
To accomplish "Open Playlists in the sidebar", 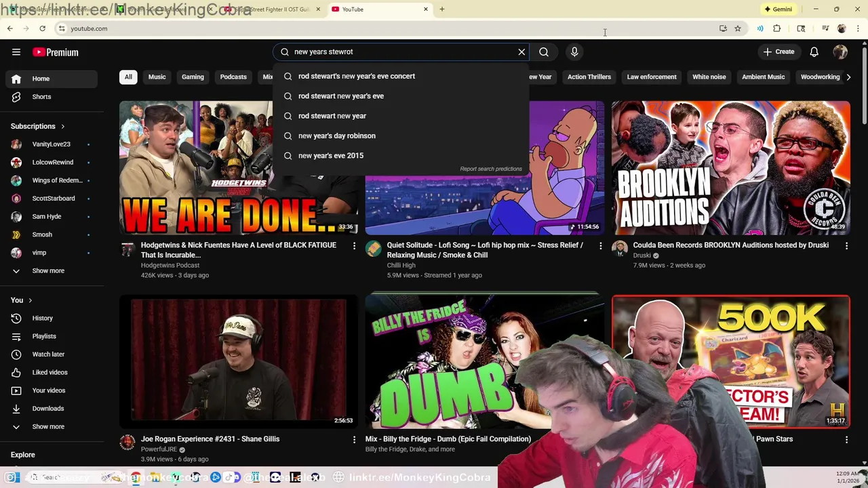I will pyautogui.click(x=52, y=336).
